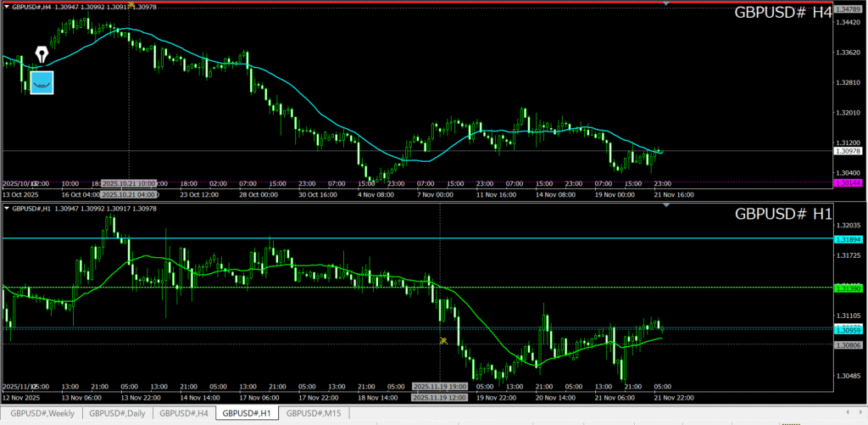Expand the GBPUSD#,H4 chart title arrow
868x425 pixels.
[x=8, y=7]
